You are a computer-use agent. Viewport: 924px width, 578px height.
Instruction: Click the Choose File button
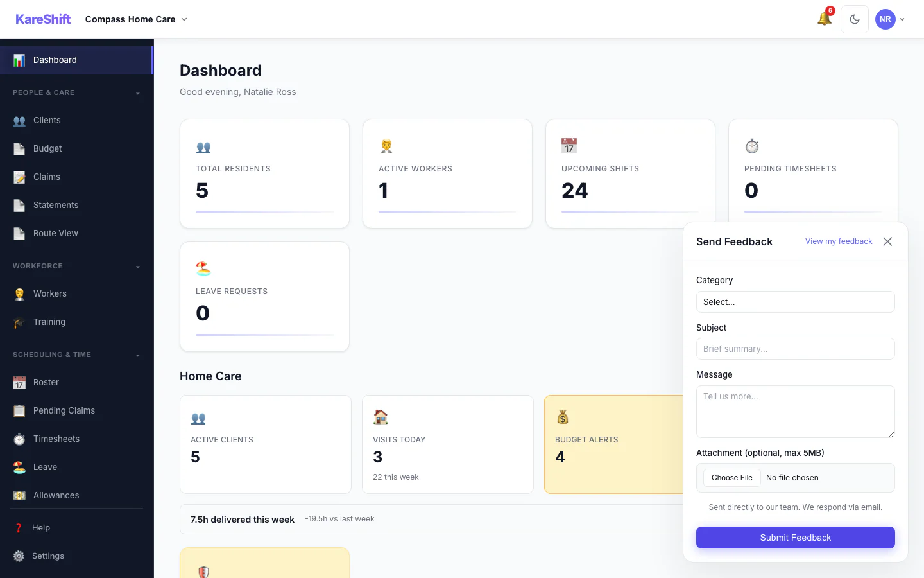(x=732, y=478)
